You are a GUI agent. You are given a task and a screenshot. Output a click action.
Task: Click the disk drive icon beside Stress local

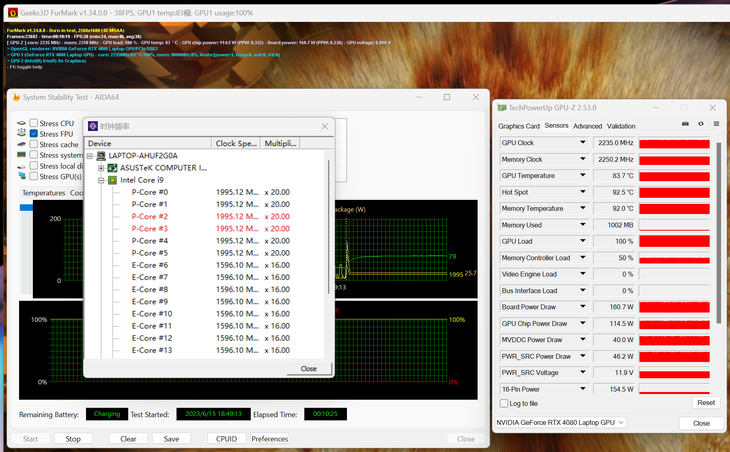21,166
